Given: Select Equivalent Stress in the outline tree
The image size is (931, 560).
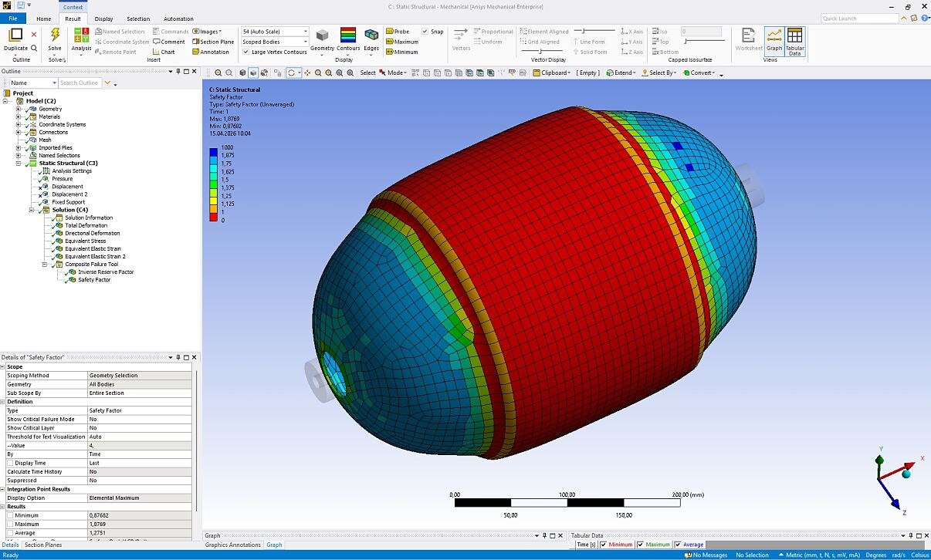Looking at the screenshot, I should tap(85, 241).
